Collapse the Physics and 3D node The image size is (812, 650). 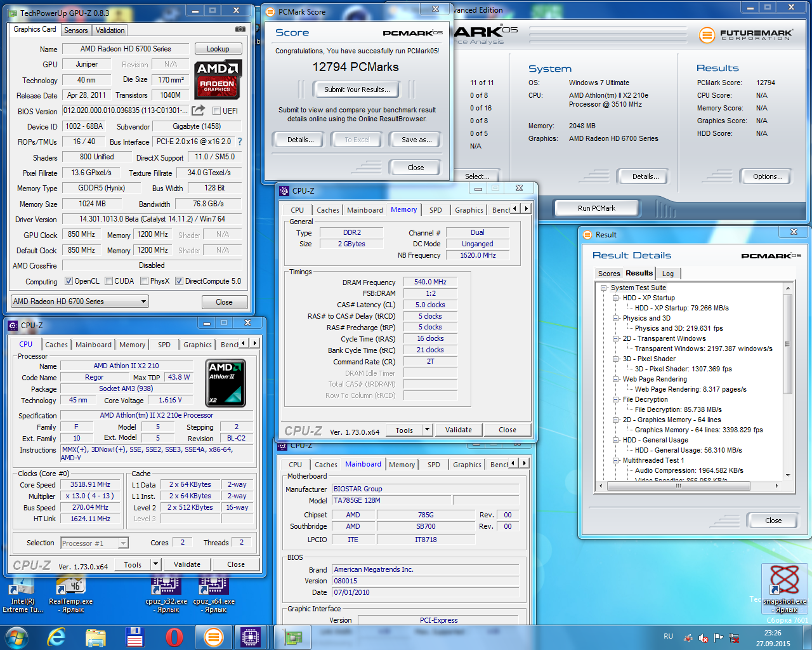coord(615,318)
